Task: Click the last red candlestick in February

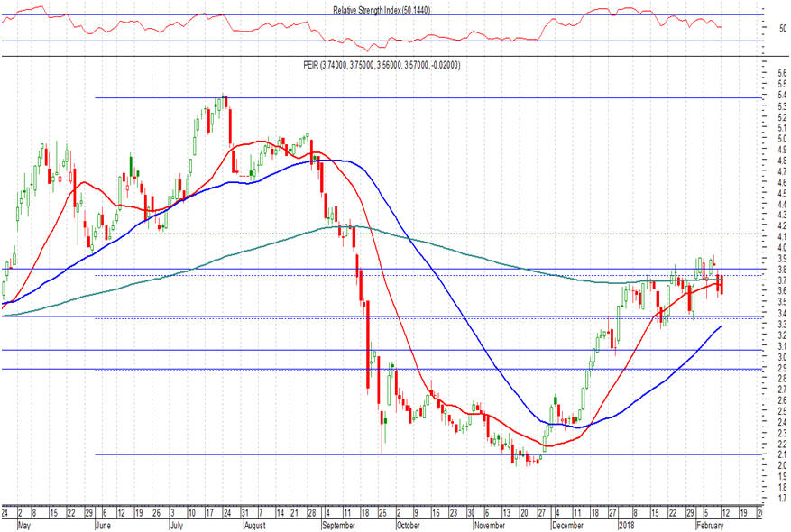Action: 721,284
